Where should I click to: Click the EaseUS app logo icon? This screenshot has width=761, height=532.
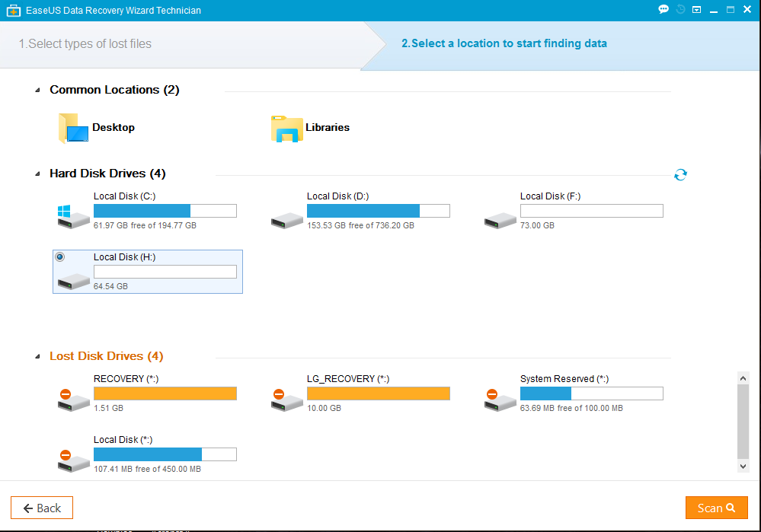click(x=14, y=10)
